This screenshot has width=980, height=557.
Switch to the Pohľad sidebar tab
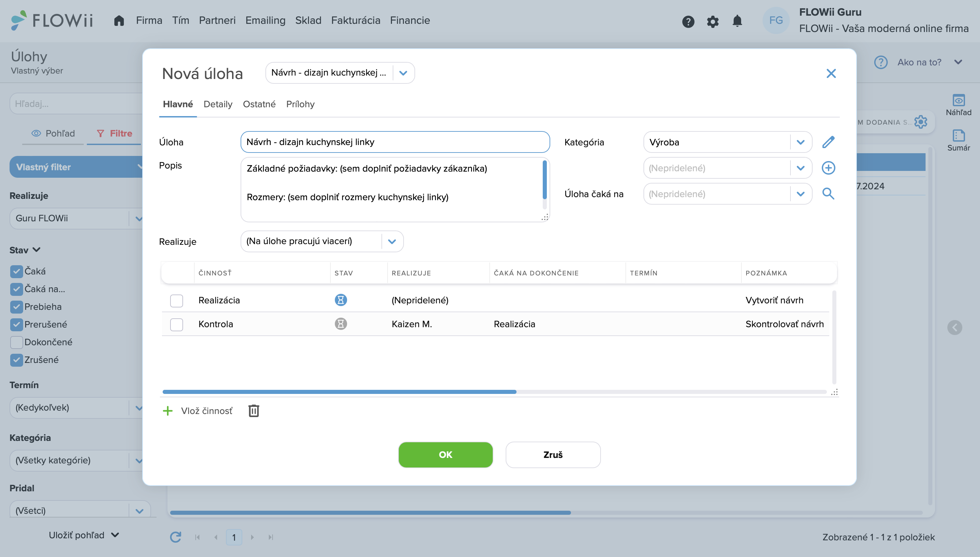(x=53, y=133)
